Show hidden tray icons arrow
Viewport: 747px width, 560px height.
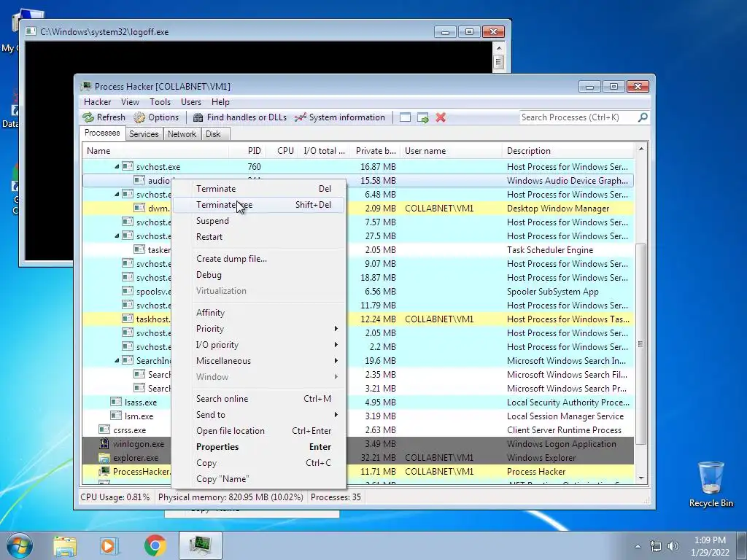click(x=638, y=546)
